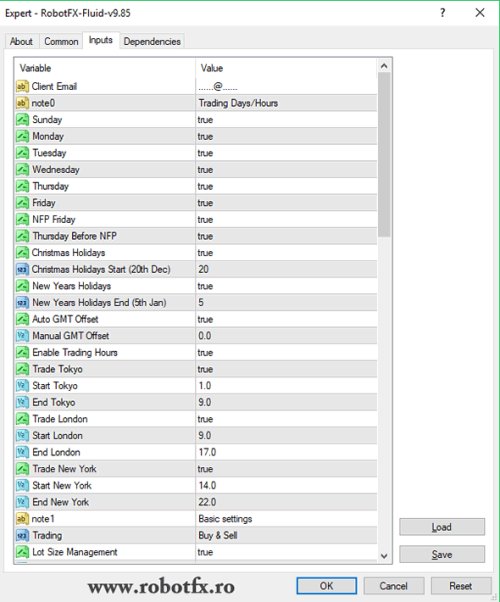500x602 pixels.
Task: Click the boolean icon beside Trade Tokyo
Action: 22,369
